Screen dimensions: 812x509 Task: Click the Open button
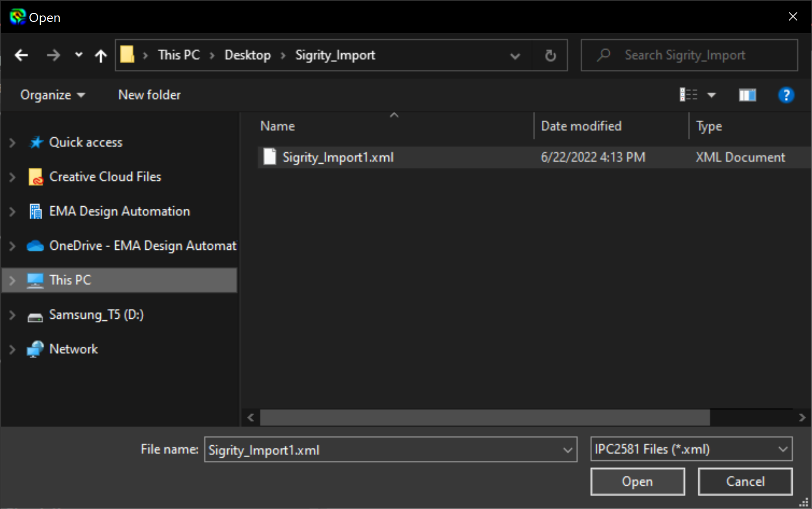(x=638, y=481)
